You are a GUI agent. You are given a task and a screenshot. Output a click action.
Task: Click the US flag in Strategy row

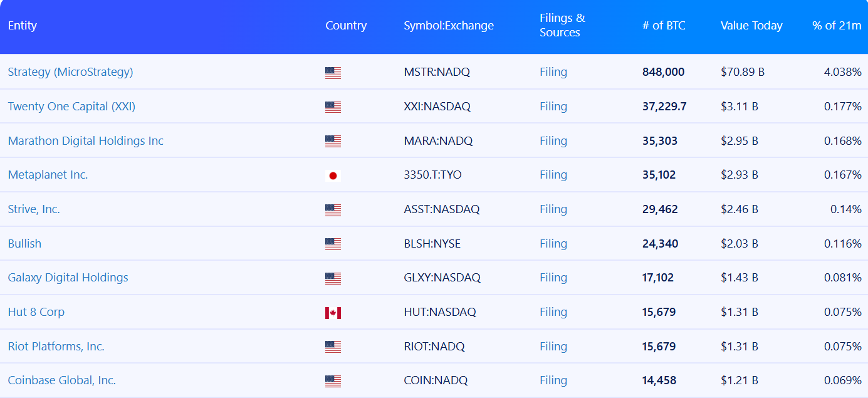point(333,73)
